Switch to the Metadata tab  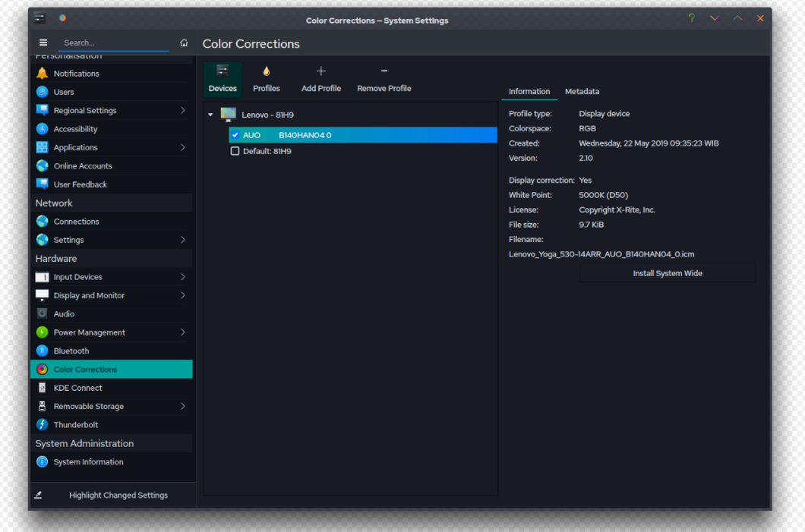click(x=582, y=91)
